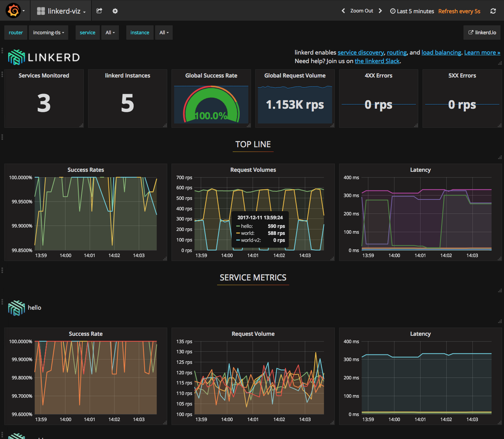Shift time range back with left arrow
Screen dimensions: 504x439
(343, 11)
